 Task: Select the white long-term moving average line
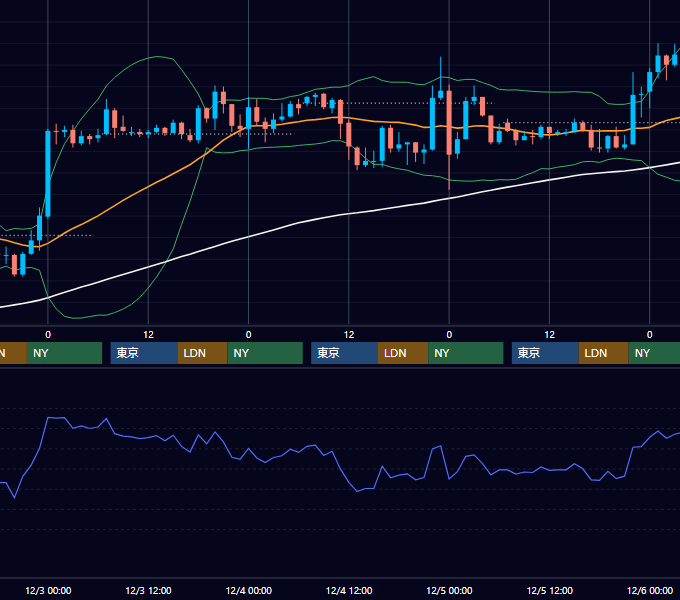click(347, 215)
